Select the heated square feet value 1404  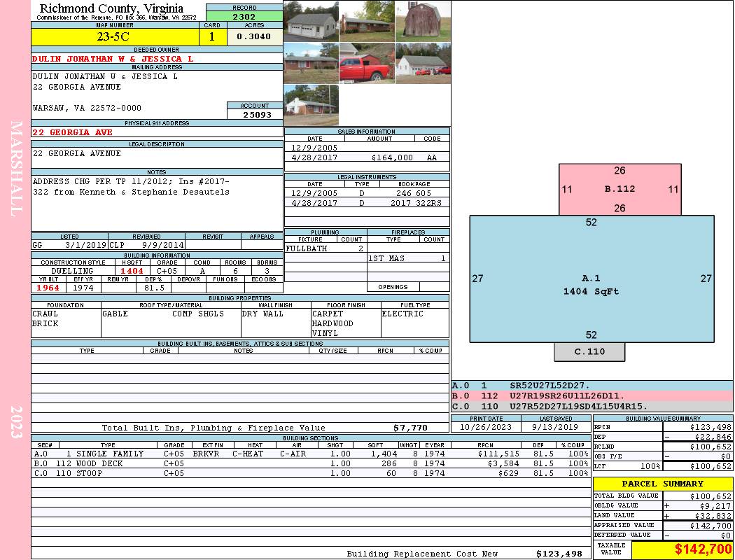pyautogui.click(x=132, y=271)
